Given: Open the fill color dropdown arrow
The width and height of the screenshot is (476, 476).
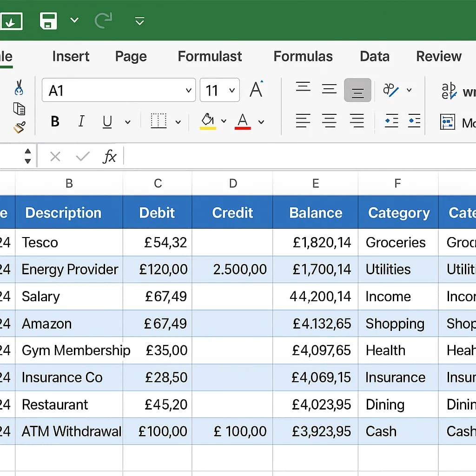Looking at the screenshot, I should click(224, 121).
